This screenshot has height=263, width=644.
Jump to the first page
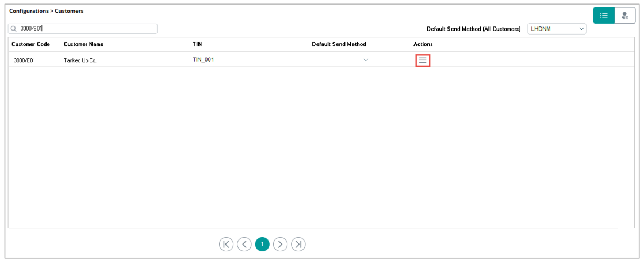coord(226,245)
